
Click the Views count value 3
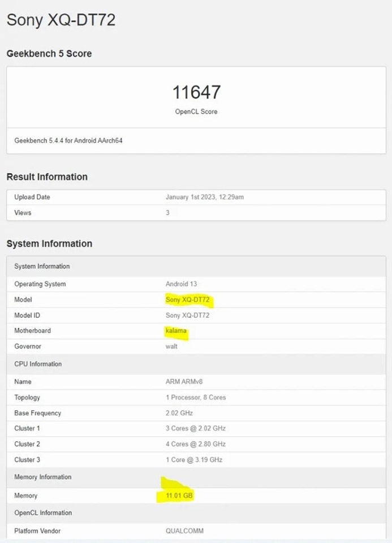[x=167, y=213]
